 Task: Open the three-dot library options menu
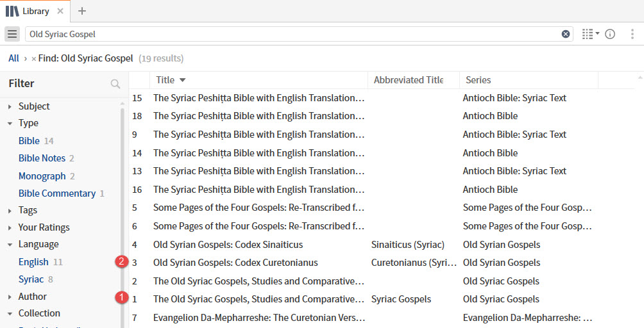coord(632,34)
